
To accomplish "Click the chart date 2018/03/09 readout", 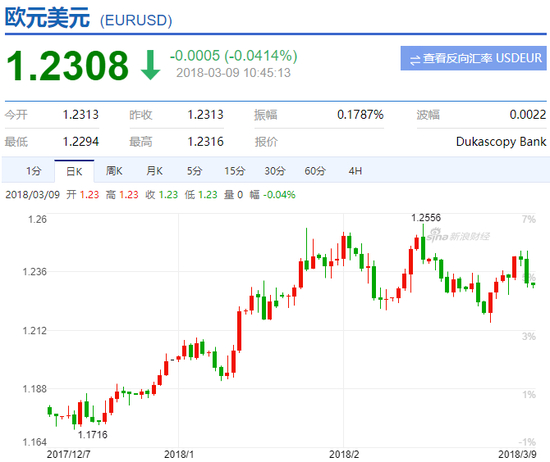I will [33, 195].
